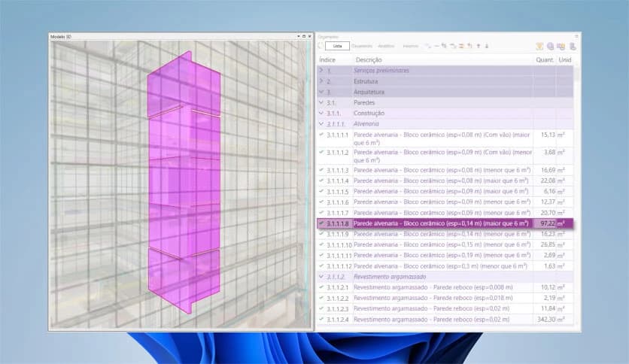Image resolution: width=629 pixels, height=364 pixels.
Task: Open the Modelo 3D panel dropdown arrow
Action: 296,36
